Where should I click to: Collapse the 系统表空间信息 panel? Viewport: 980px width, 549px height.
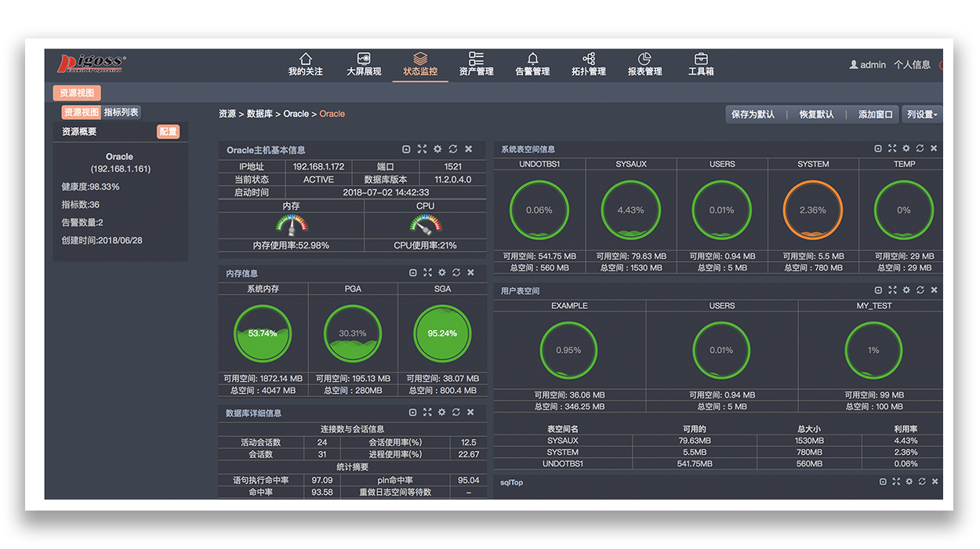878,148
